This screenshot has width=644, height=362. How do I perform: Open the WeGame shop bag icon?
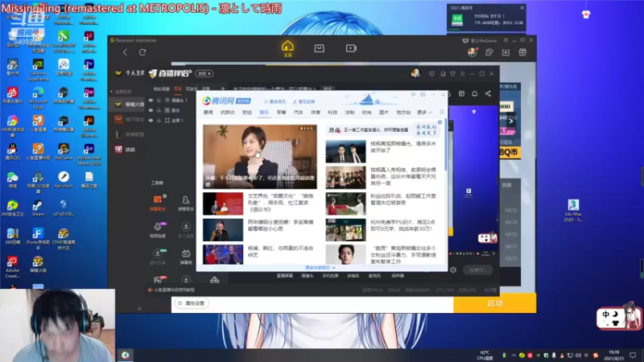319,48
